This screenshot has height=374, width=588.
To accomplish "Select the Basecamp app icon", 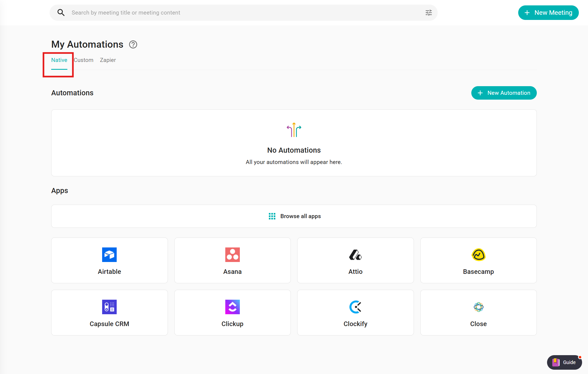I will click(x=478, y=255).
